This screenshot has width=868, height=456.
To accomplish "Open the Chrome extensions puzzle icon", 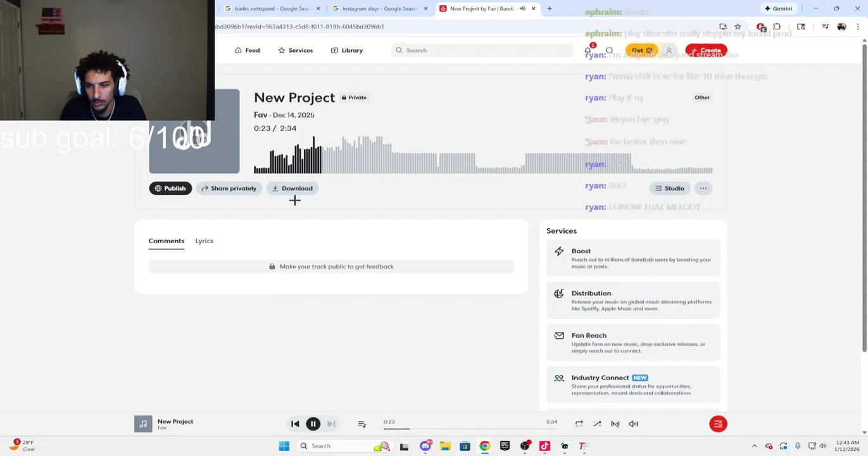I will click(x=777, y=27).
